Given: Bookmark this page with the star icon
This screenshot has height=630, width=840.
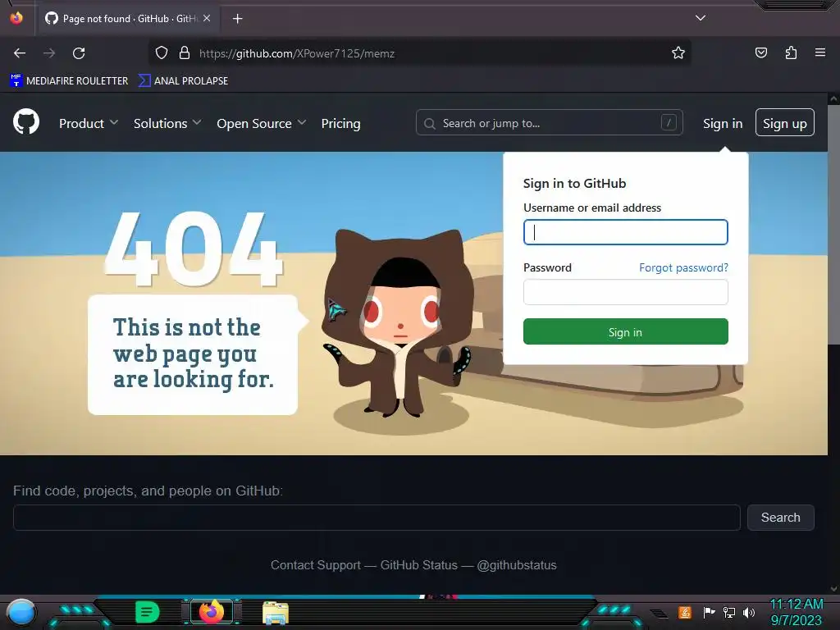Looking at the screenshot, I should click(x=678, y=53).
